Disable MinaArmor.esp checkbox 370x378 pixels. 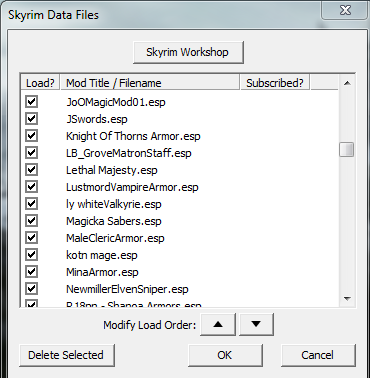(31, 272)
